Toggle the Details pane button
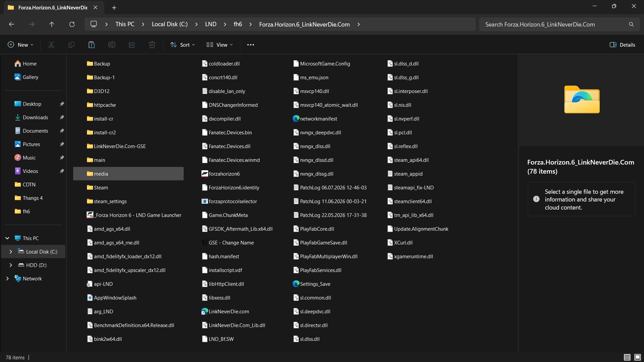The image size is (644, 362). (622, 45)
